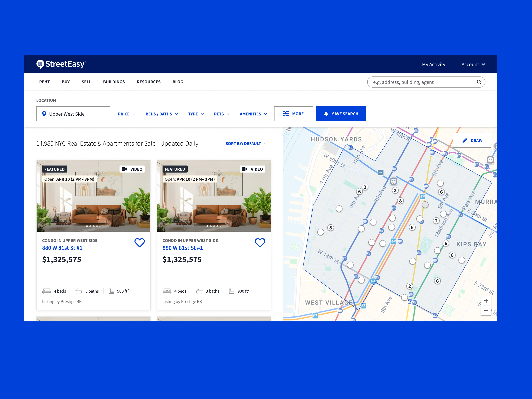
Task: Click the search magnifier icon
Action: coord(479,82)
